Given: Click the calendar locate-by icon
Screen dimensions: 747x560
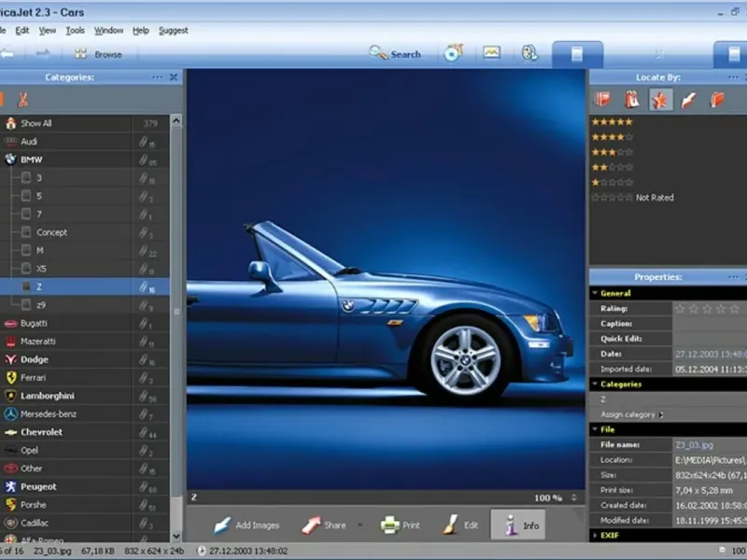Looking at the screenshot, I should (631, 99).
